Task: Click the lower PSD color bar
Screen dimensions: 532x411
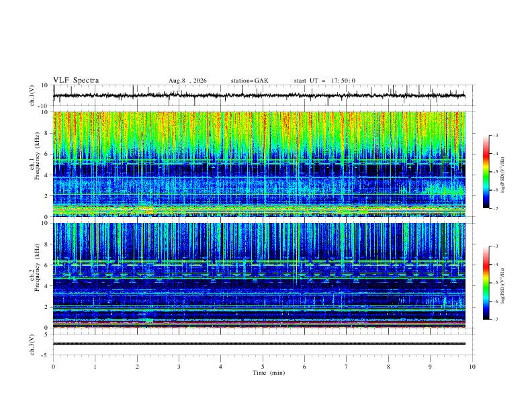Action: 486,283
